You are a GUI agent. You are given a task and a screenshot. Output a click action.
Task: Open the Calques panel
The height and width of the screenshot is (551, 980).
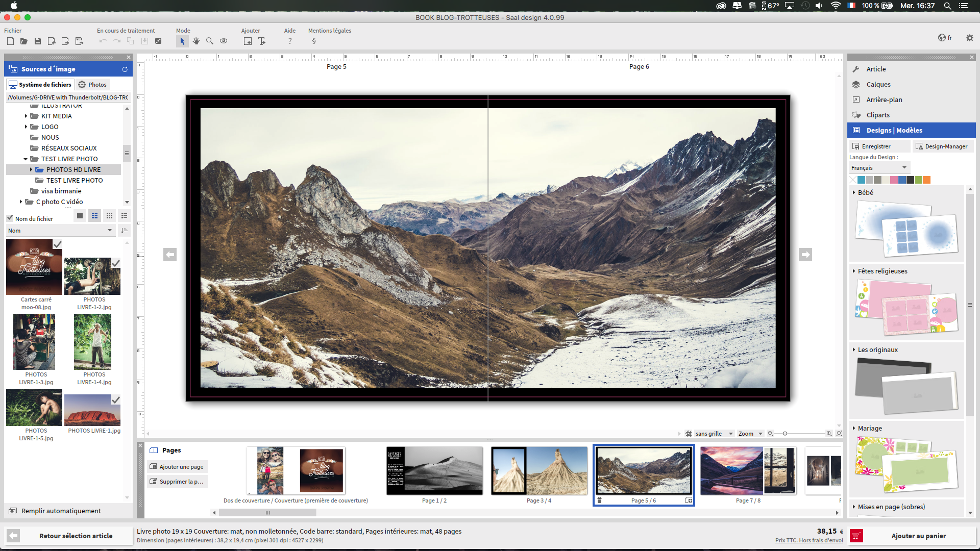point(878,85)
